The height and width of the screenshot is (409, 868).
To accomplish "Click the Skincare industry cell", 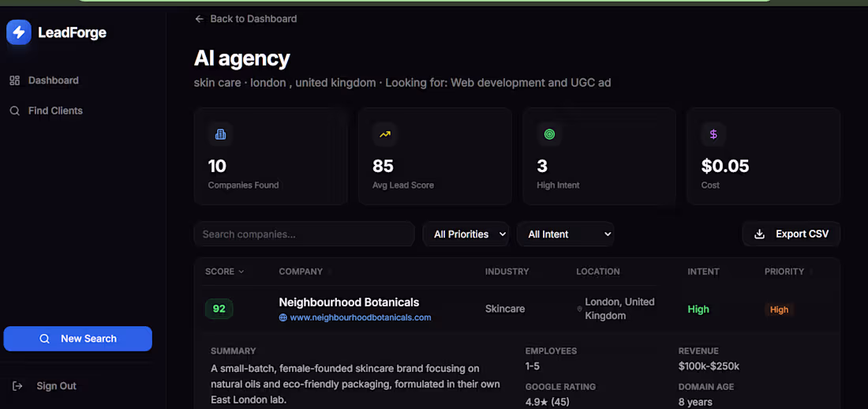I will click(x=505, y=309).
